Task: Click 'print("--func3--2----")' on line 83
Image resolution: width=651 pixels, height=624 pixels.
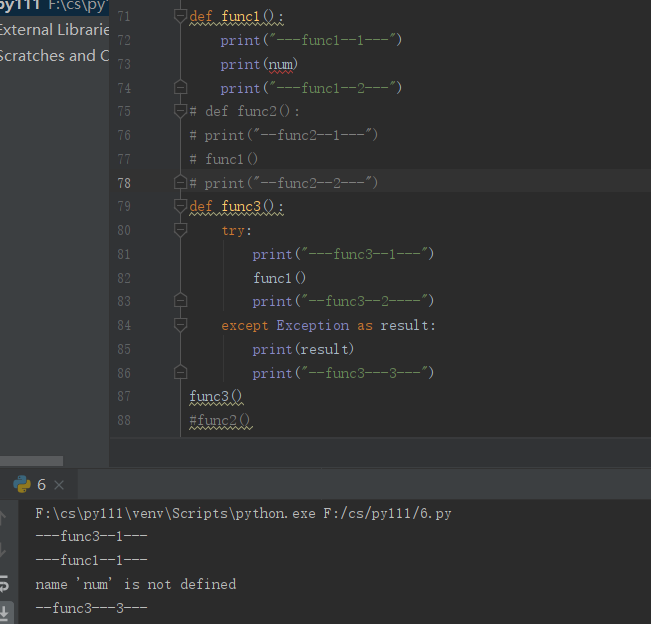Action: pos(343,301)
